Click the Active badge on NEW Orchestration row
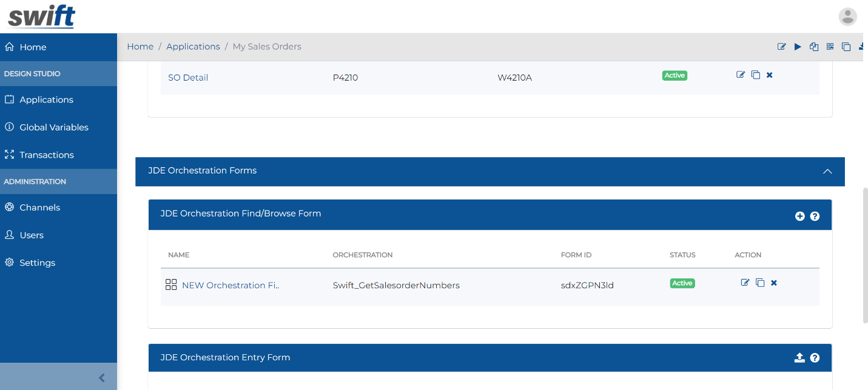This screenshot has width=868, height=390. point(682,283)
